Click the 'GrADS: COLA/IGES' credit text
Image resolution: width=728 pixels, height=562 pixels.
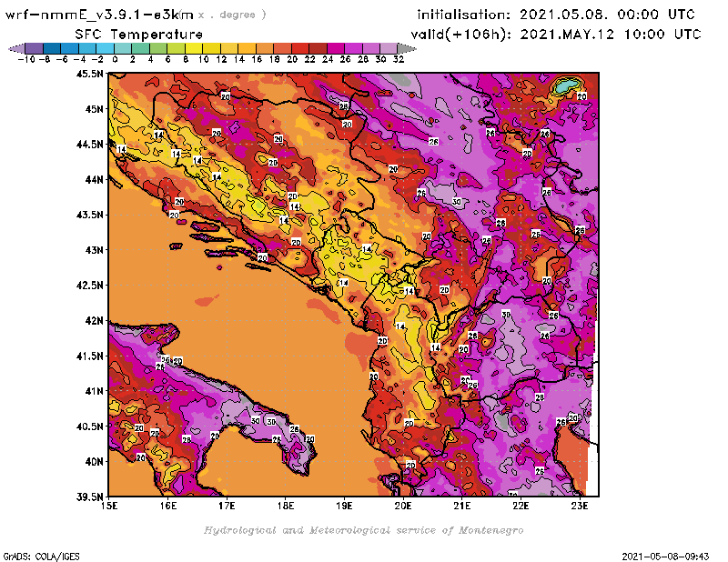pos(41,557)
